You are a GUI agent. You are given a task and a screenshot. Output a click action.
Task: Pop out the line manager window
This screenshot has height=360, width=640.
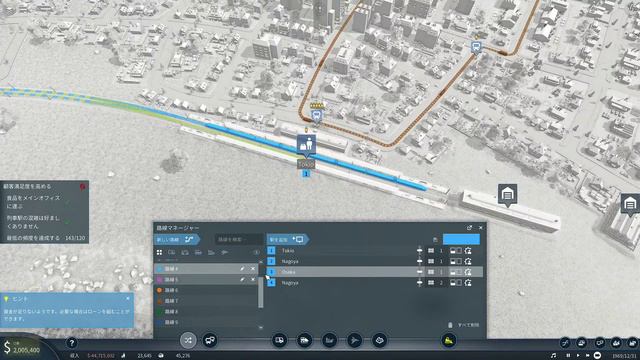tap(469, 228)
